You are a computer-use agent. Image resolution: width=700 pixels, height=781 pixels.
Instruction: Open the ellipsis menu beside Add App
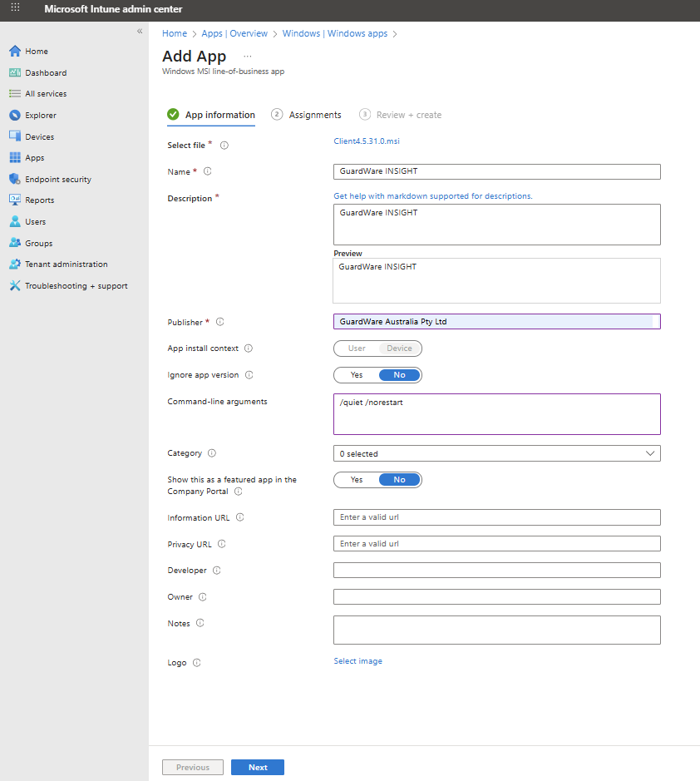(x=247, y=57)
